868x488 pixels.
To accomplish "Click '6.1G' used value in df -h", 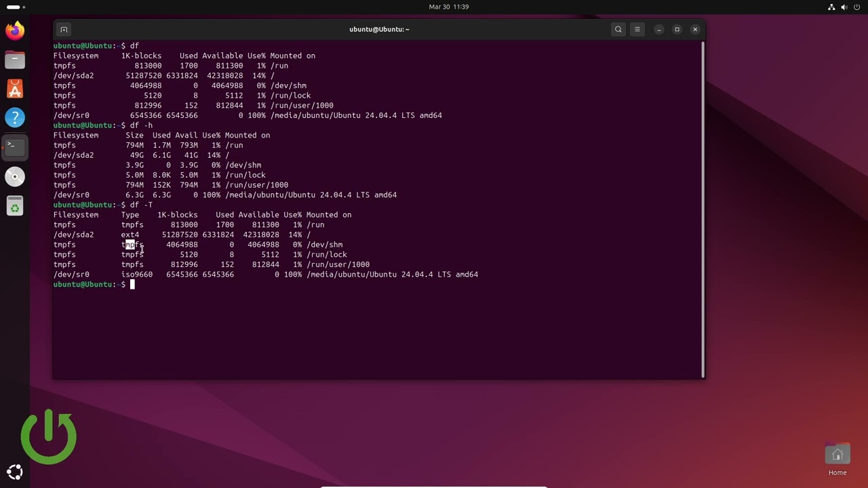I will pyautogui.click(x=161, y=155).
